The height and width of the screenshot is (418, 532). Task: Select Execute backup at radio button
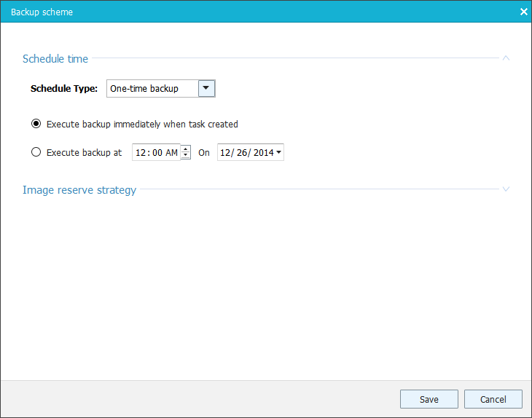point(36,152)
